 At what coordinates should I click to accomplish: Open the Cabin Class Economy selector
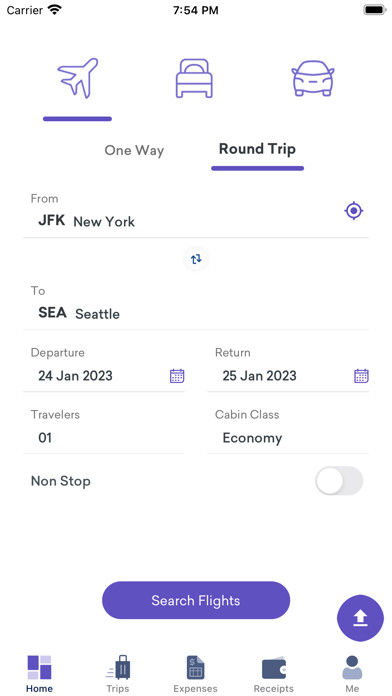pyautogui.click(x=288, y=429)
